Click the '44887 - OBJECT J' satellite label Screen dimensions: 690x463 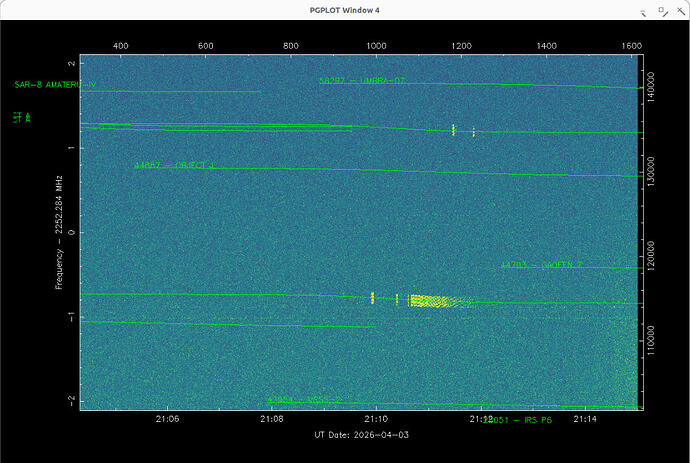click(x=174, y=165)
